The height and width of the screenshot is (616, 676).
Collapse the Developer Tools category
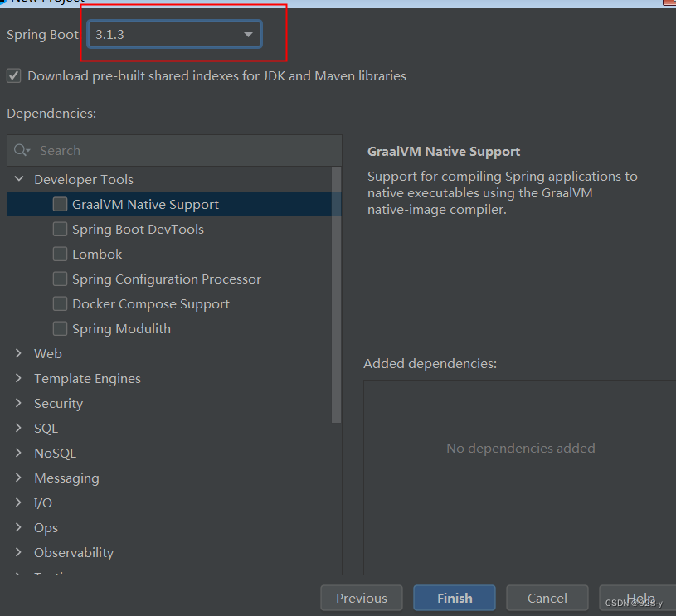(19, 178)
